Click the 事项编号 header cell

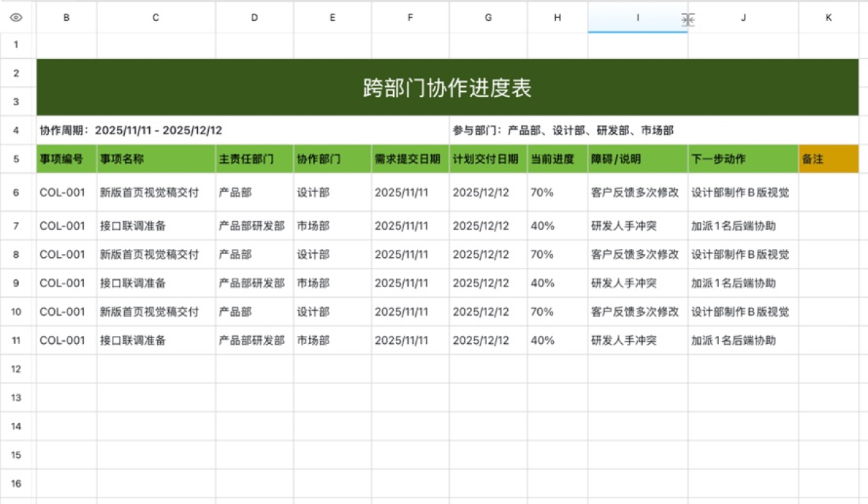point(67,159)
